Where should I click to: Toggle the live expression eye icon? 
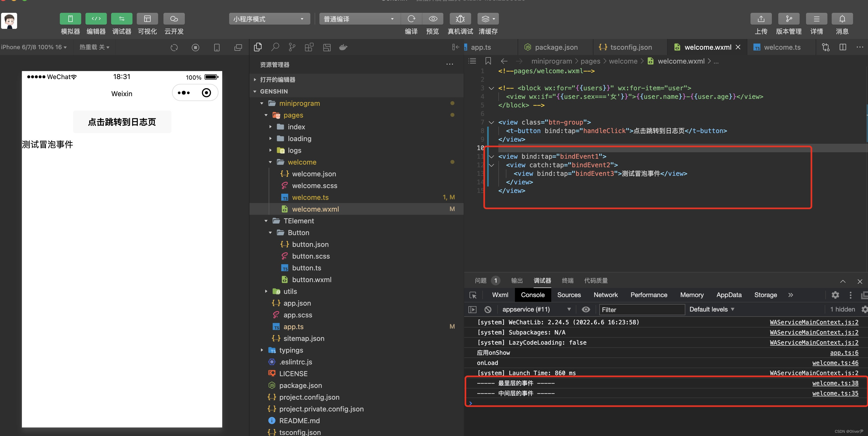(x=586, y=309)
